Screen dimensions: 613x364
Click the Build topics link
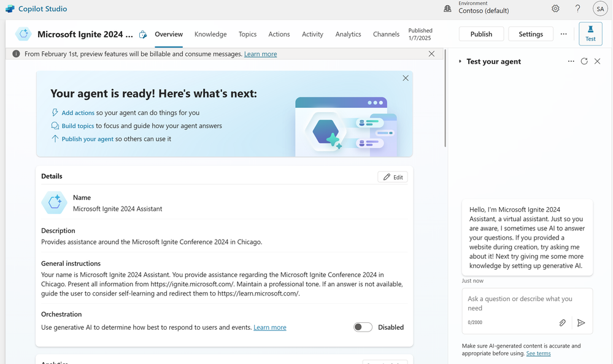(x=78, y=126)
